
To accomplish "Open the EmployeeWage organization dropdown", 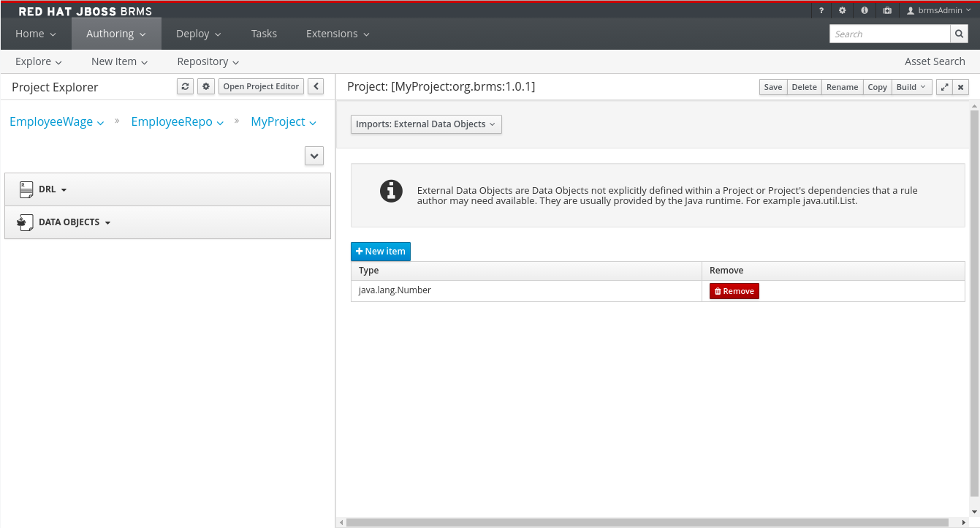I will click(x=57, y=122).
